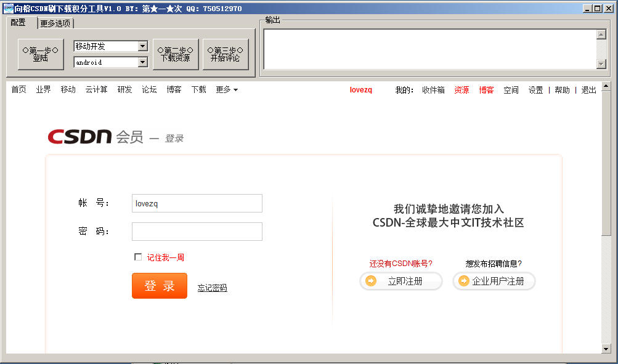Switch to the 更多选项 tab

(x=56, y=23)
